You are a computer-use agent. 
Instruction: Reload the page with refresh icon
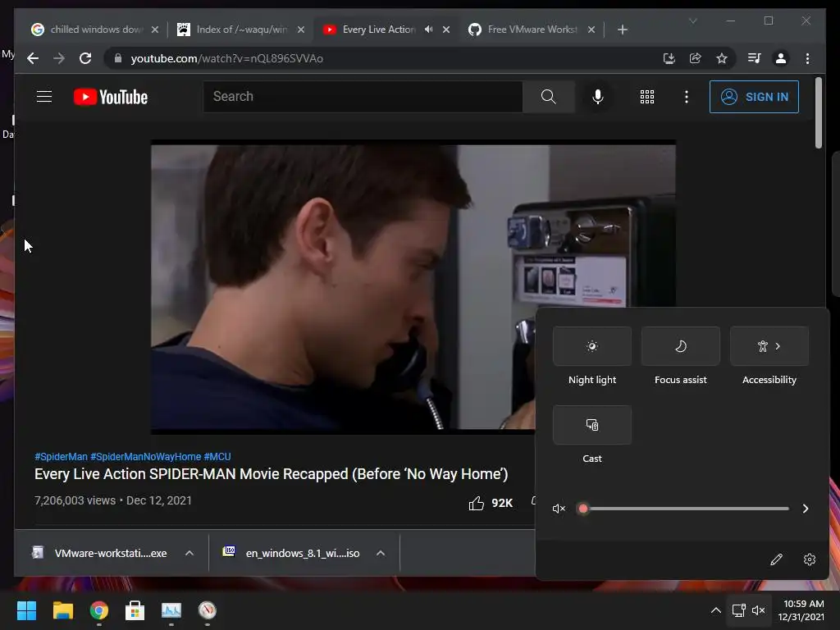point(85,58)
